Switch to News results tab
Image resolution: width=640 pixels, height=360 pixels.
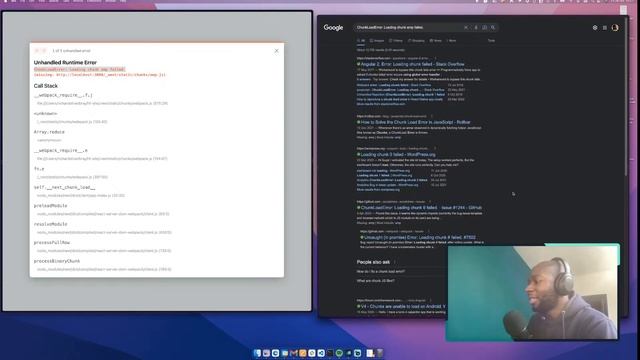coord(436,40)
